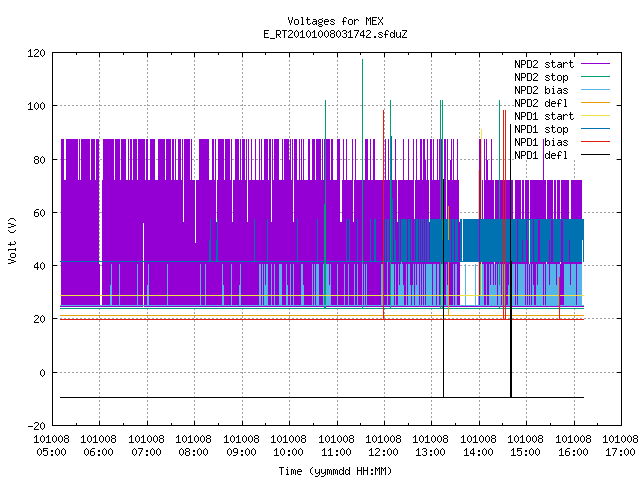Click the 17:00 time axis label
Image resolution: width=640 pixels, height=480 pixels.
620,453
